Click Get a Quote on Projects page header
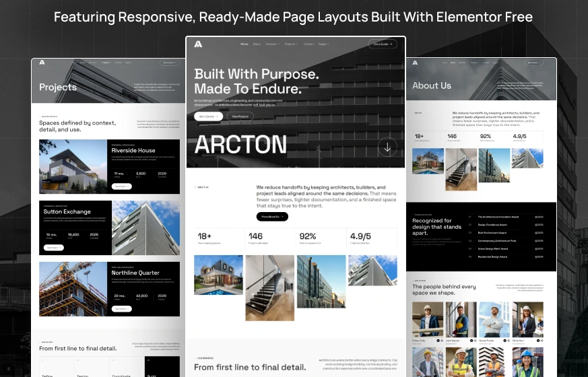Image resolution: width=588 pixels, height=377 pixels. pos(170,63)
